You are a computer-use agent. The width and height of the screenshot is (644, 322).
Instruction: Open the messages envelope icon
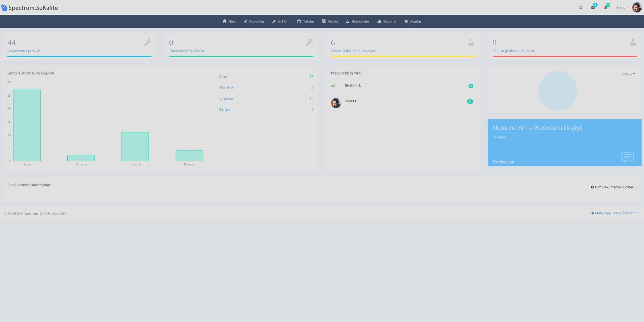point(593,7)
